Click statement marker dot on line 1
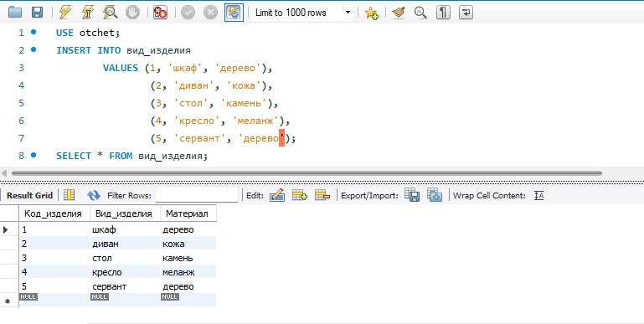 (x=33, y=32)
